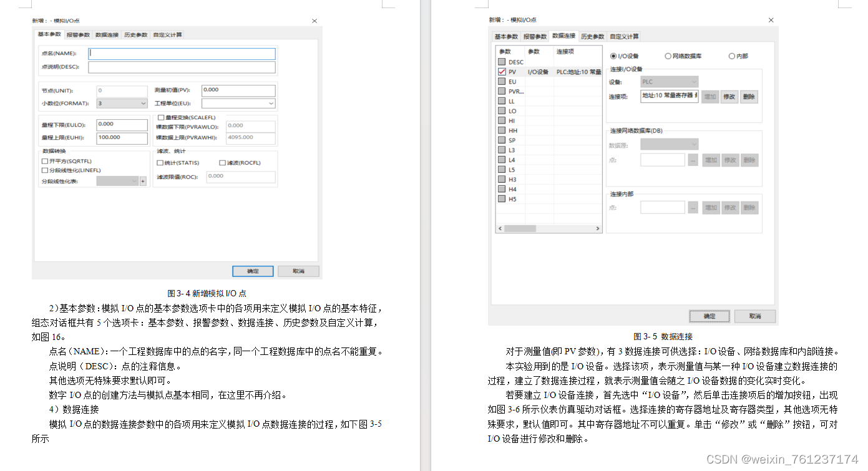
Task: Click the 测量初值(PV) input field
Action: click(238, 90)
